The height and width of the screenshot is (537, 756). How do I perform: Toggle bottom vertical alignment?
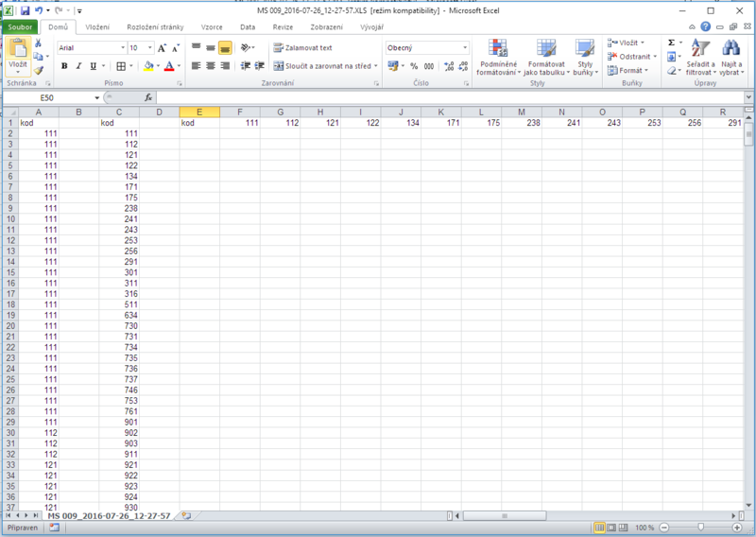(225, 47)
